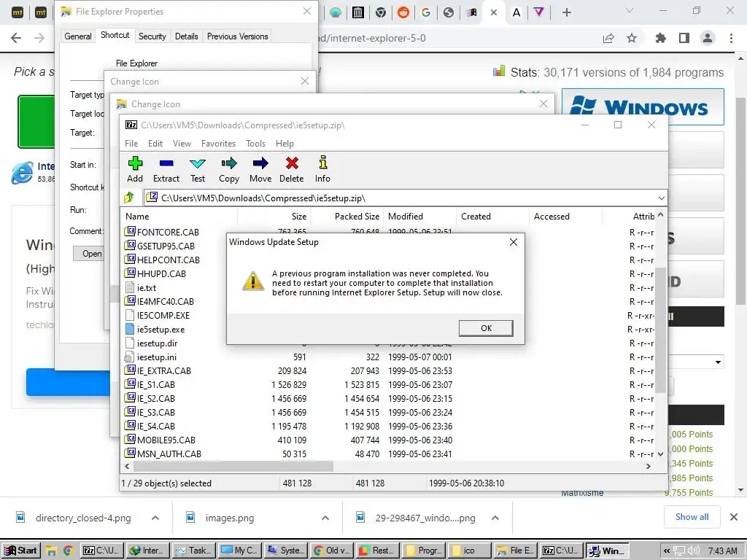The height and width of the screenshot is (560, 747).
Task: Share this page from the address bar
Action: 608,38
